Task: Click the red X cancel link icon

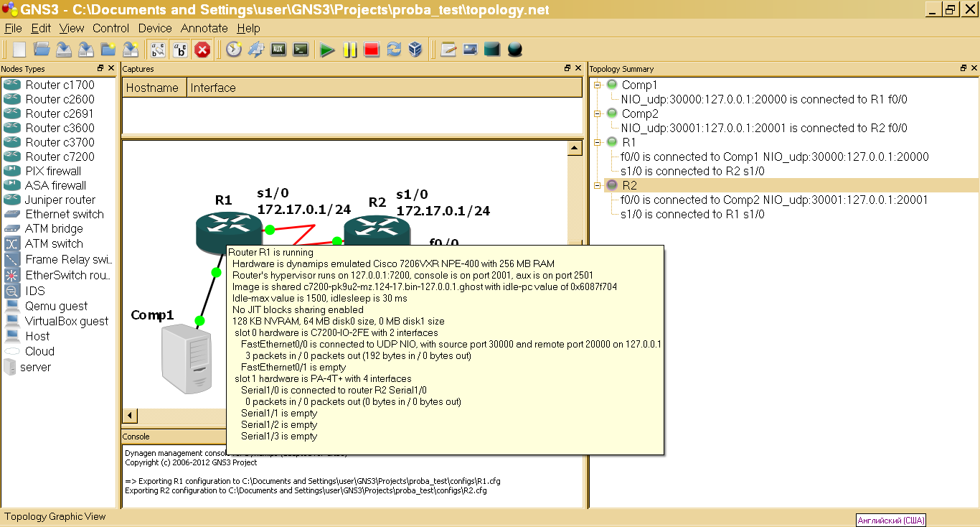Action: [203, 50]
